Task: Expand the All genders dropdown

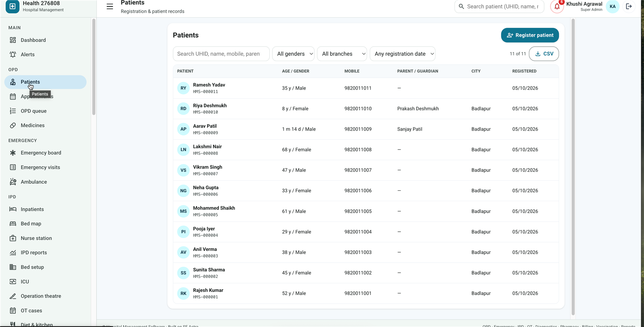Action: tap(293, 54)
